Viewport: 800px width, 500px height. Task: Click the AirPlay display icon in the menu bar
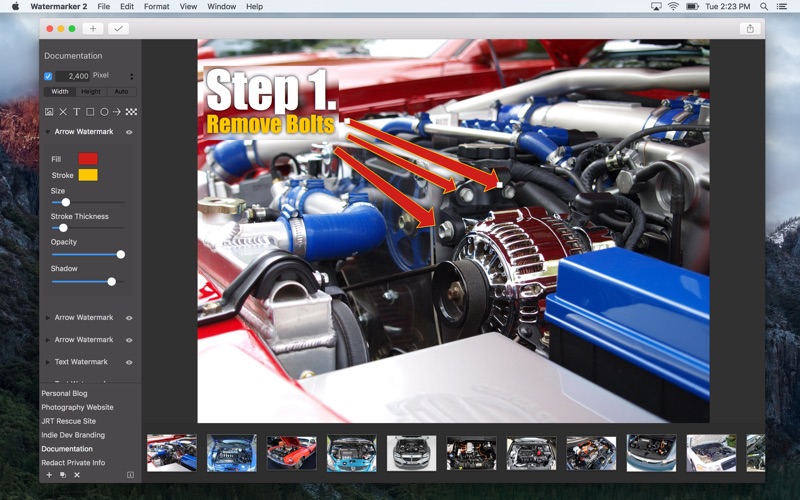click(656, 6)
